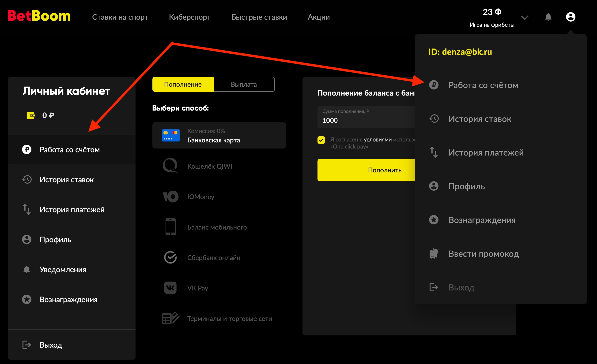
Task: Click Выход in the left sidebar
Action: click(51, 345)
